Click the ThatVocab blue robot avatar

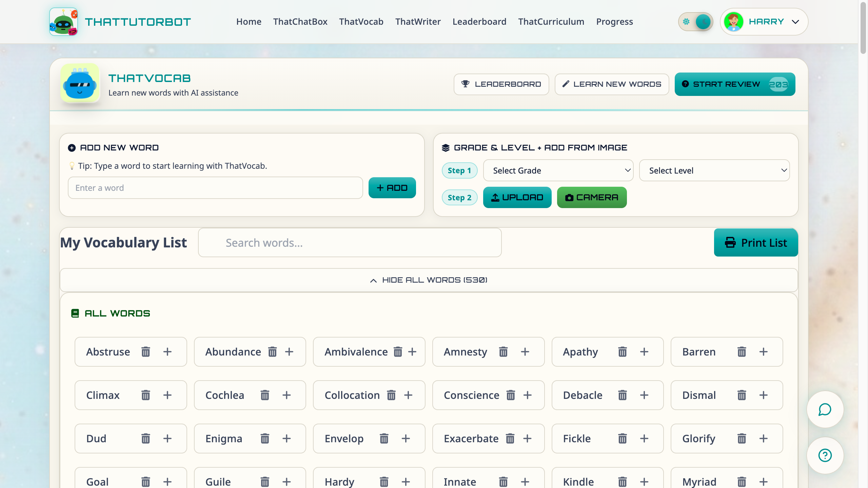click(80, 83)
